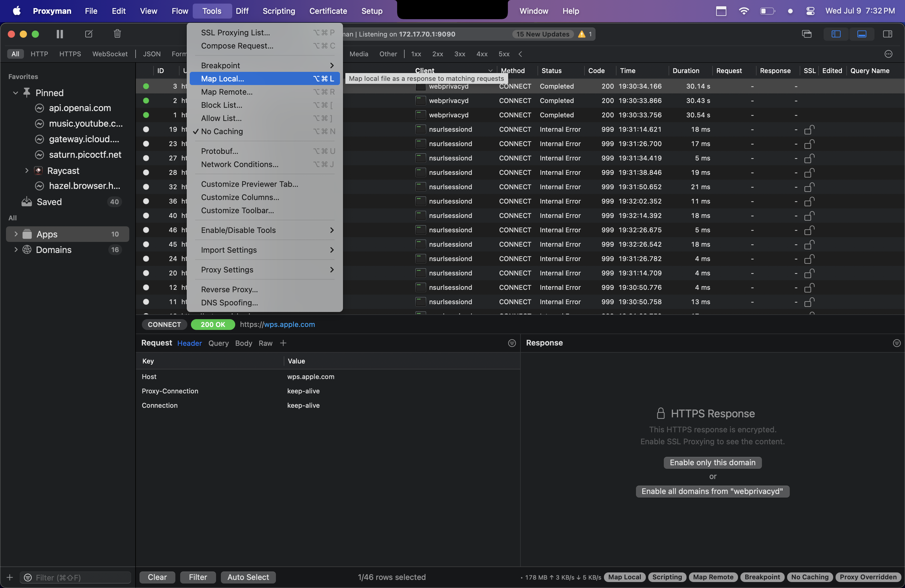Open the right side panel toggle
The image size is (905, 588).
[x=888, y=34]
